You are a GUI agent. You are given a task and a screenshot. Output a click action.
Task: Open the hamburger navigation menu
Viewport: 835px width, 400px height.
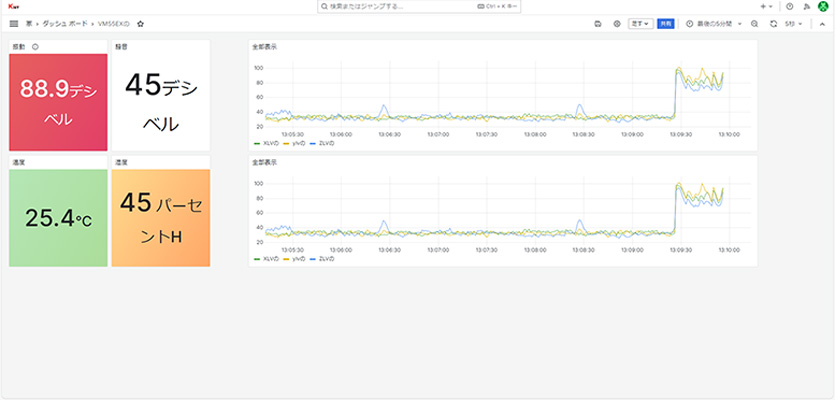pyautogui.click(x=13, y=23)
